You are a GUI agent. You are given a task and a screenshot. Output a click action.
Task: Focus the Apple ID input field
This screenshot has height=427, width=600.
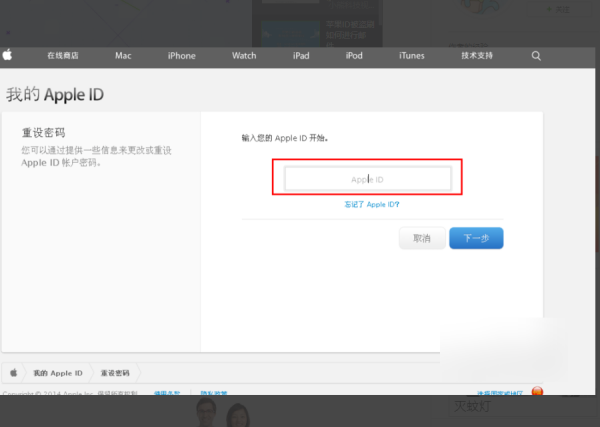point(367,179)
